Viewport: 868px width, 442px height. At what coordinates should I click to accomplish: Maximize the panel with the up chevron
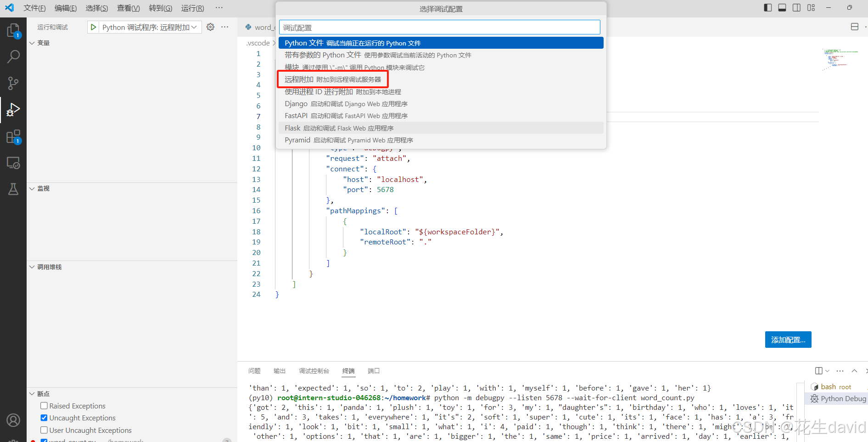coord(854,371)
